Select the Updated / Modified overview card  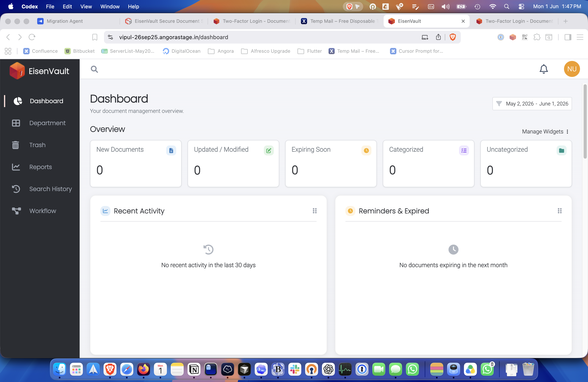click(233, 164)
